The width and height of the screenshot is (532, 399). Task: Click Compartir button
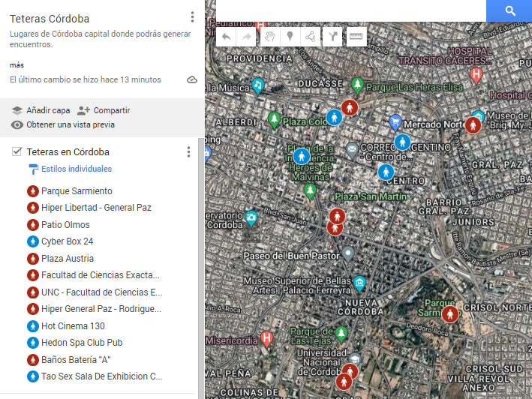click(104, 110)
